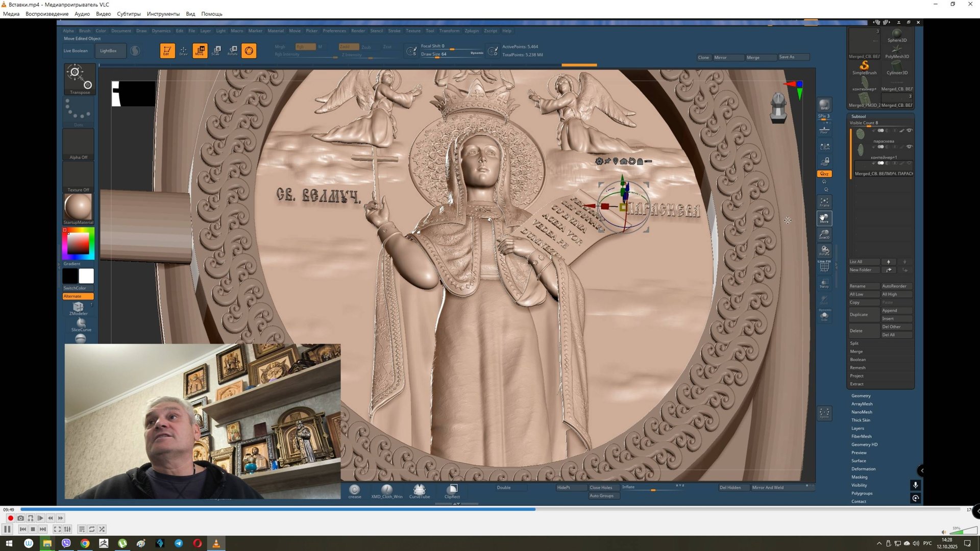Skip to next media item
The width and height of the screenshot is (980, 551).
point(43,529)
